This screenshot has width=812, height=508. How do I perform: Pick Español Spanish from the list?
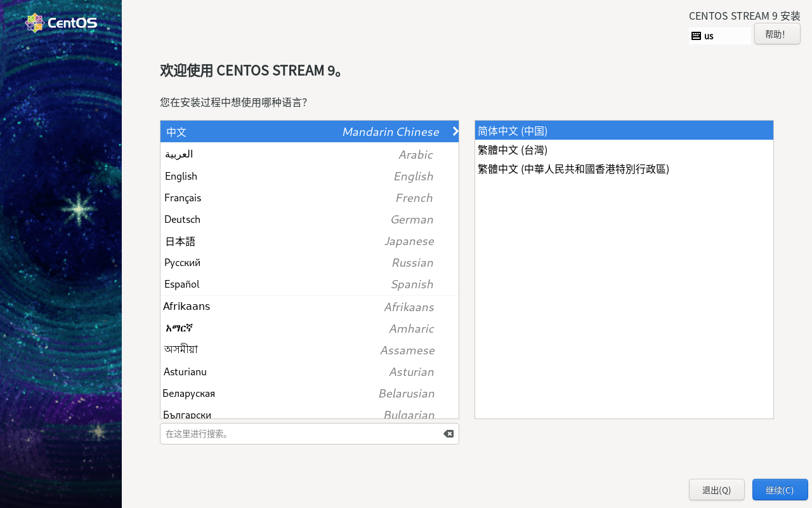[310, 284]
